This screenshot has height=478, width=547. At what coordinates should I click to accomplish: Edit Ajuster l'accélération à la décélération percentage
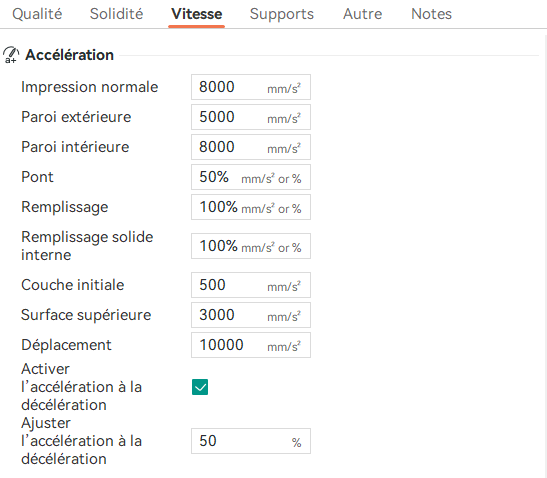(x=251, y=441)
